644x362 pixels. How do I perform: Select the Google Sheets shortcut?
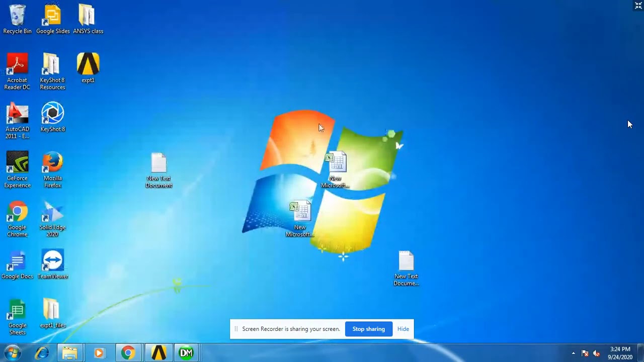click(x=17, y=317)
